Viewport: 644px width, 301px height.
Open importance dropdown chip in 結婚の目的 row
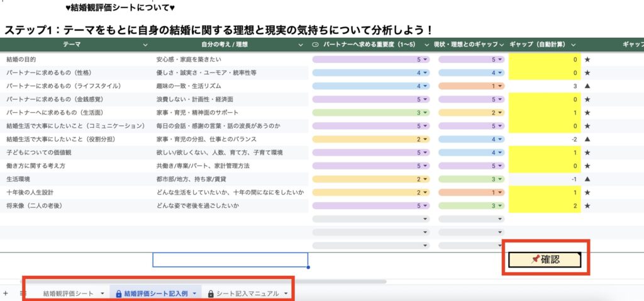[x=371, y=59]
